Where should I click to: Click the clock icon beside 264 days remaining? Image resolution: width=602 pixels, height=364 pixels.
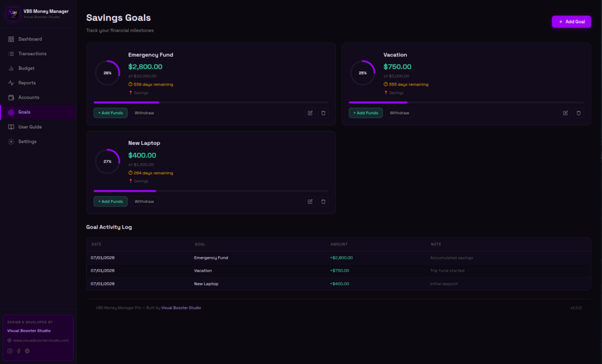click(130, 173)
